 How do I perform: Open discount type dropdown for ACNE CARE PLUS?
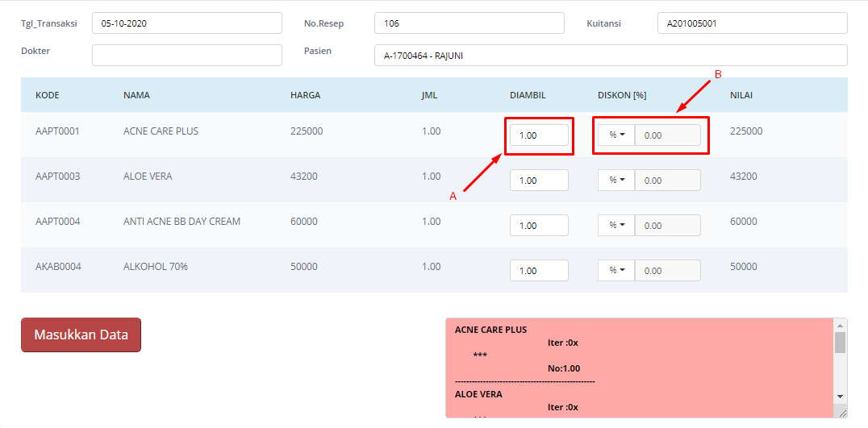tap(616, 135)
